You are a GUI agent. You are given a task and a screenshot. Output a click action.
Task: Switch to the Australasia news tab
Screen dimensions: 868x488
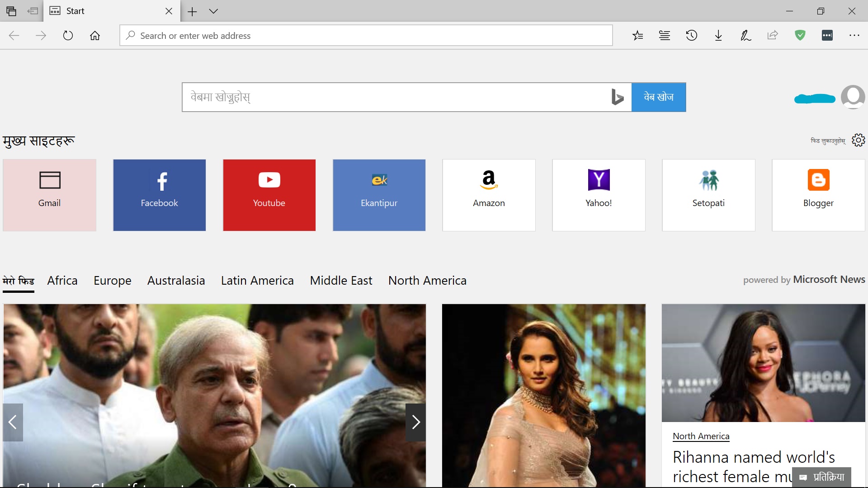point(176,281)
